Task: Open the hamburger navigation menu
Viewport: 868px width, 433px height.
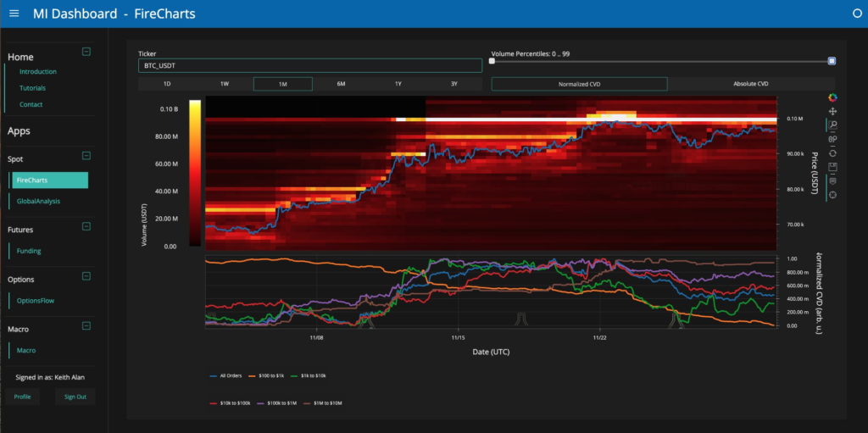Action: pos(14,14)
